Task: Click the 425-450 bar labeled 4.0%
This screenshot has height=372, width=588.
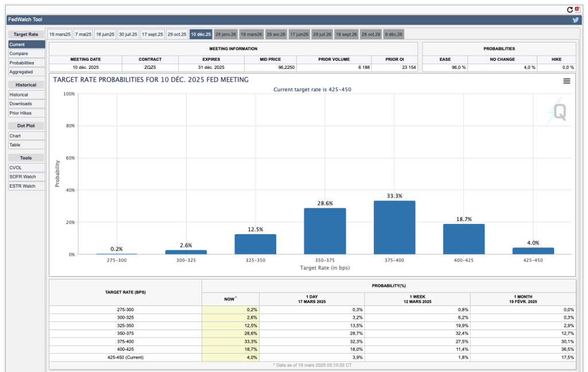Action: (533, 251)
